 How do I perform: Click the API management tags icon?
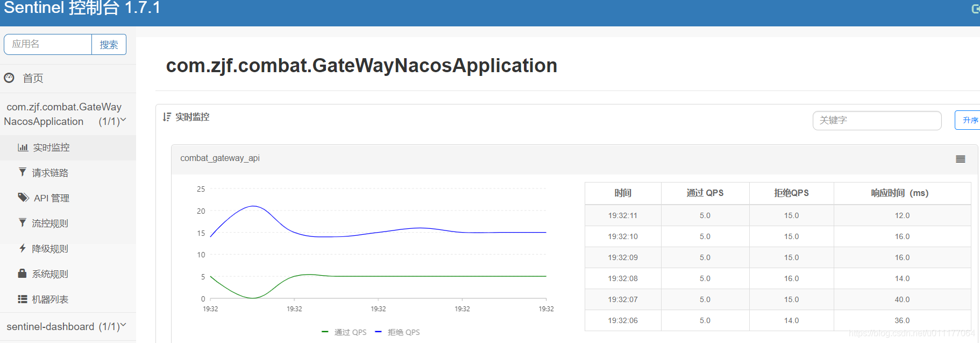23,198
